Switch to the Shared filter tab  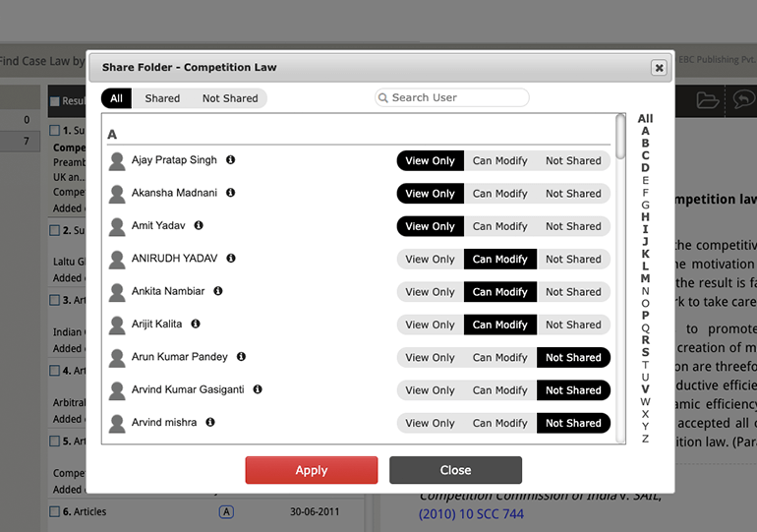pyautogui.click(x=162, y=98)
